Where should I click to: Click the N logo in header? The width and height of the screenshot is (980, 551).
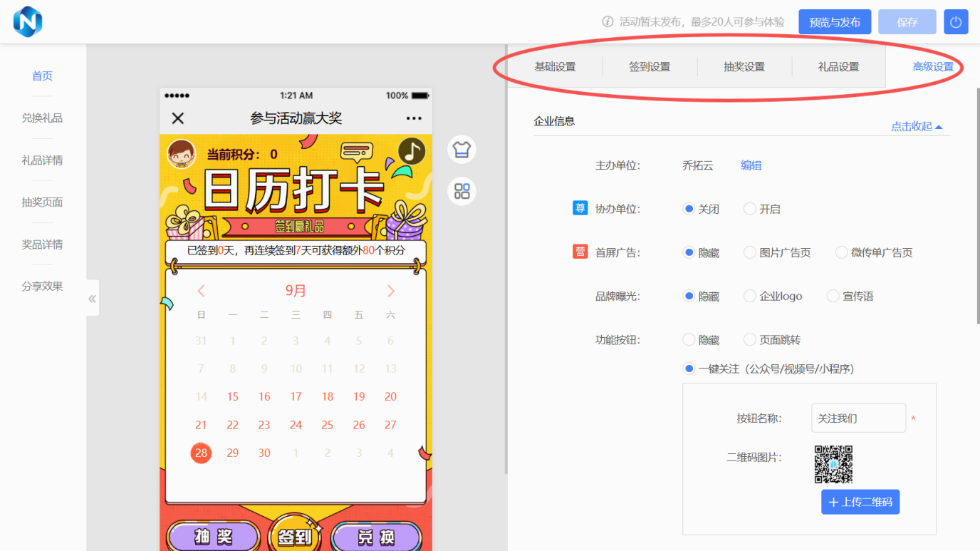tap(28, 21)
